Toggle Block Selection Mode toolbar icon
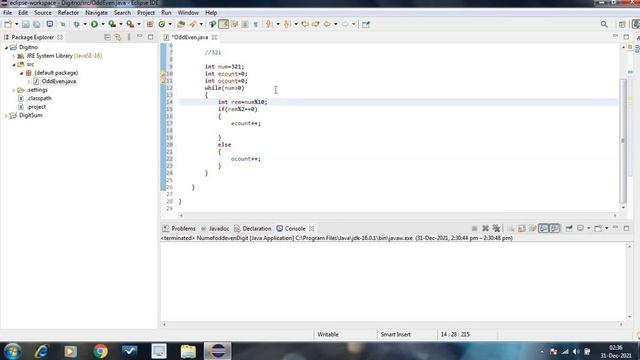This screenshot has width=640, height=360. 245,24
